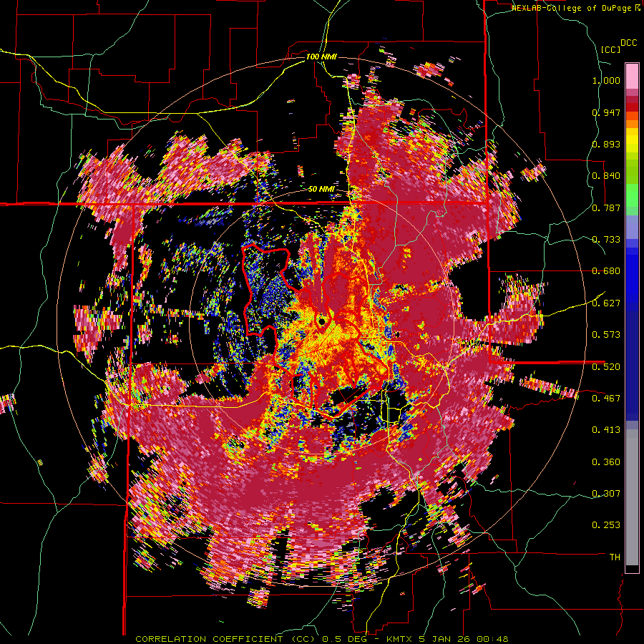Click the black radar site dot at the map center
The width and height of the screenshot is (644, 644).
pos(321,321)
